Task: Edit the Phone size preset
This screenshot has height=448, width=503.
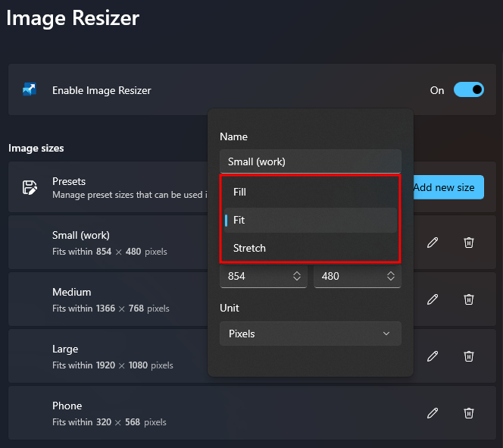Action: pyautogui.click(x=433, y=413)
